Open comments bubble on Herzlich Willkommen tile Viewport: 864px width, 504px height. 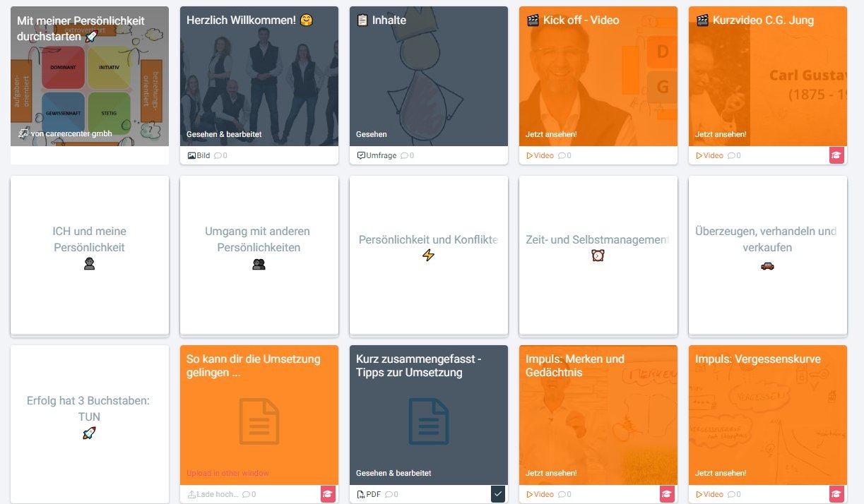pos(218,155)
